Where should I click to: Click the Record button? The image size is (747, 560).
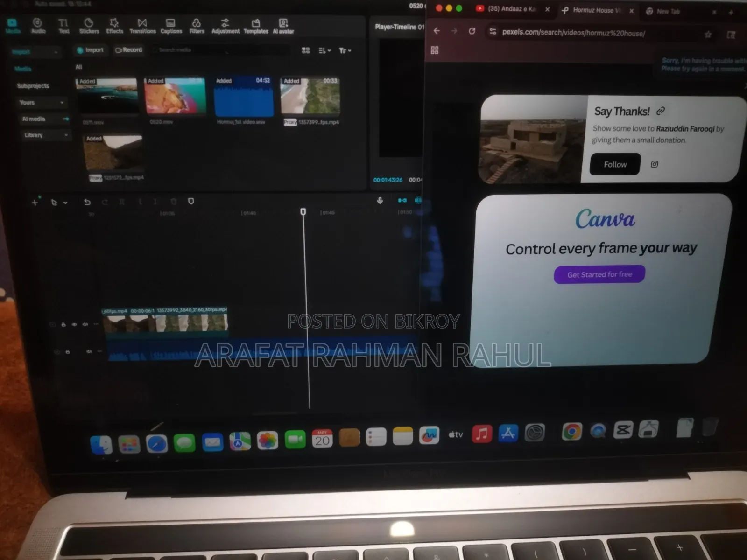128,50
